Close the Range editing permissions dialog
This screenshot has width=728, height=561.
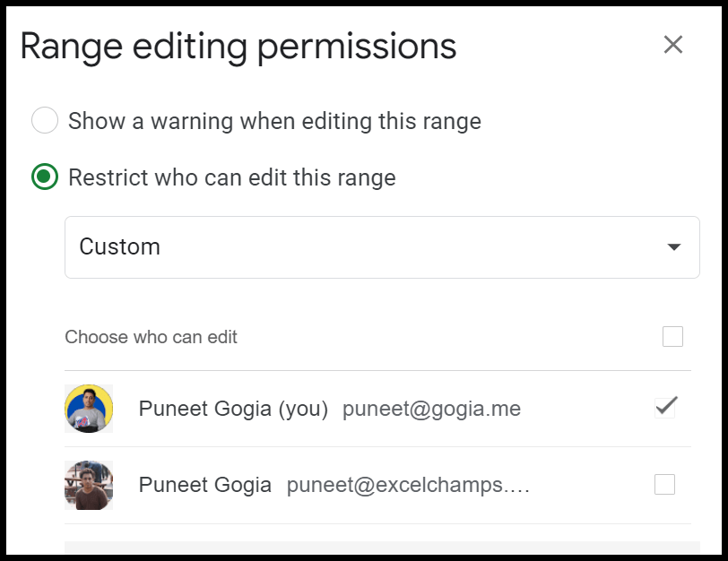[x=672, y=45]
